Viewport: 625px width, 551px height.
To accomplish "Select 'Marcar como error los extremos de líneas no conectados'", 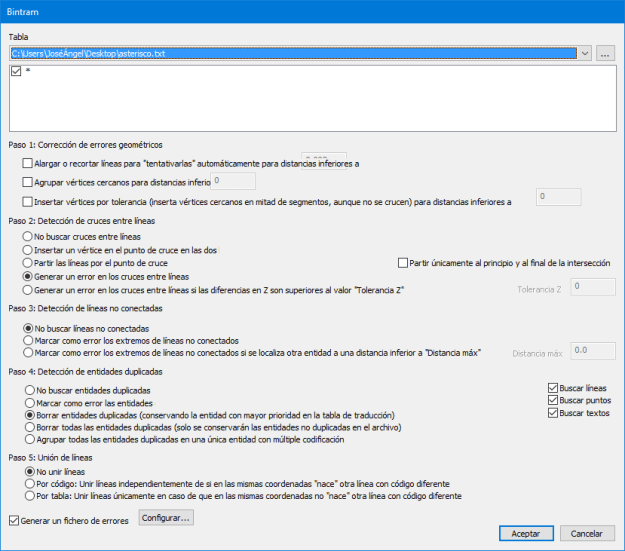I will [29, 340].
